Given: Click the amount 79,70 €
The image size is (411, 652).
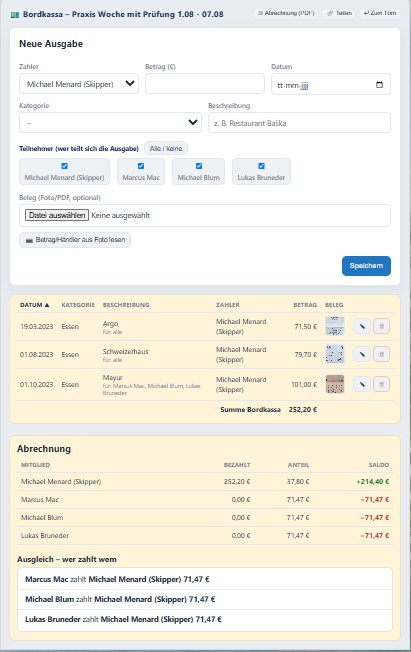Looking at the screenshot, I should click(305, 355).
